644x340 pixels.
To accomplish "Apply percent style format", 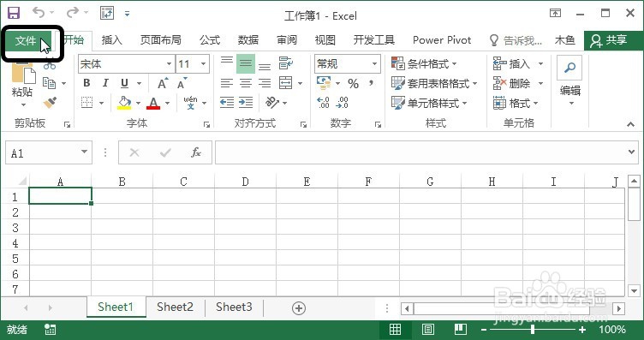I will click(x=353, y=84).
